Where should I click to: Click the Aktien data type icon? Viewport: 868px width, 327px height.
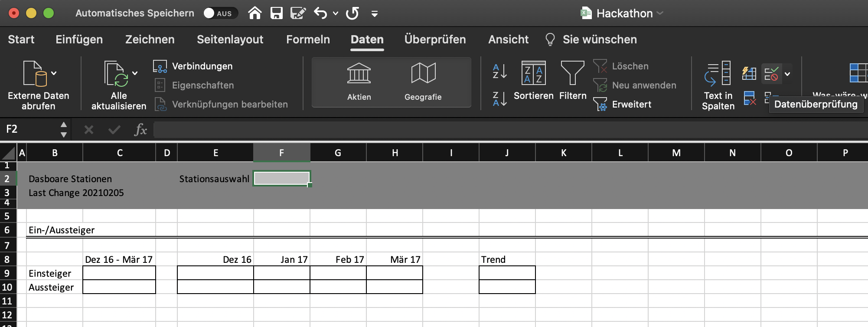[359, 74]
